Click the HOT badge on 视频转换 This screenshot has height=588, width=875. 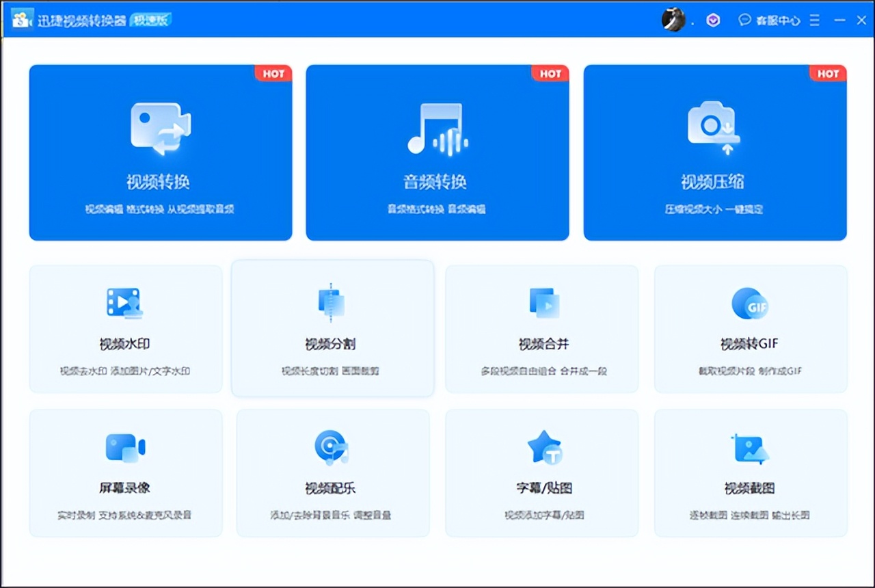click(x=273, y=73)
